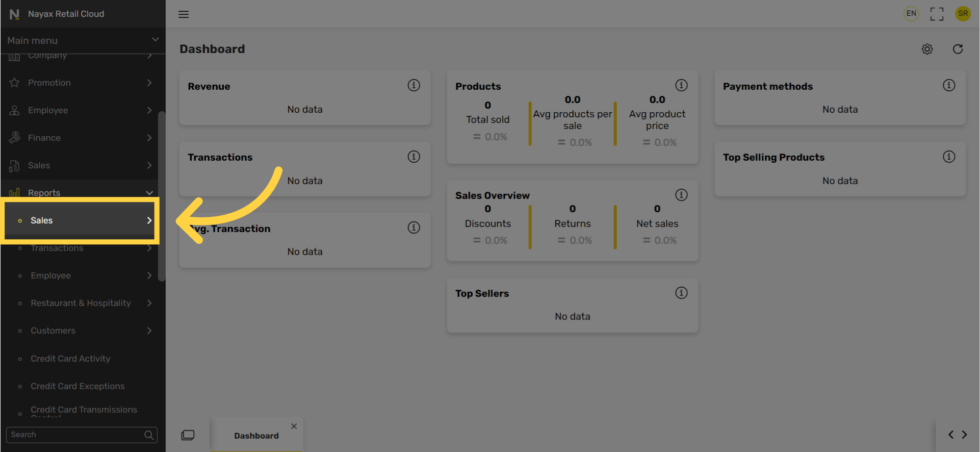Show info for Payment methods card
Viewport: 980px width, 452px height.
(x=948, y=85)
